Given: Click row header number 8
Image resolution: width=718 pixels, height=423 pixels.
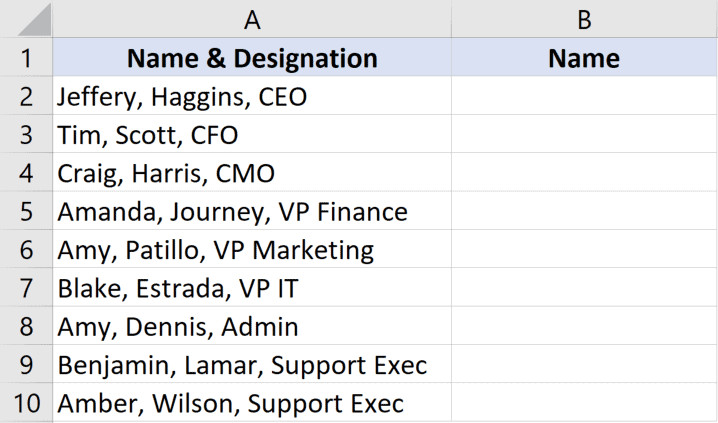Looking at the screenshot, I should (x=26, y=326).
